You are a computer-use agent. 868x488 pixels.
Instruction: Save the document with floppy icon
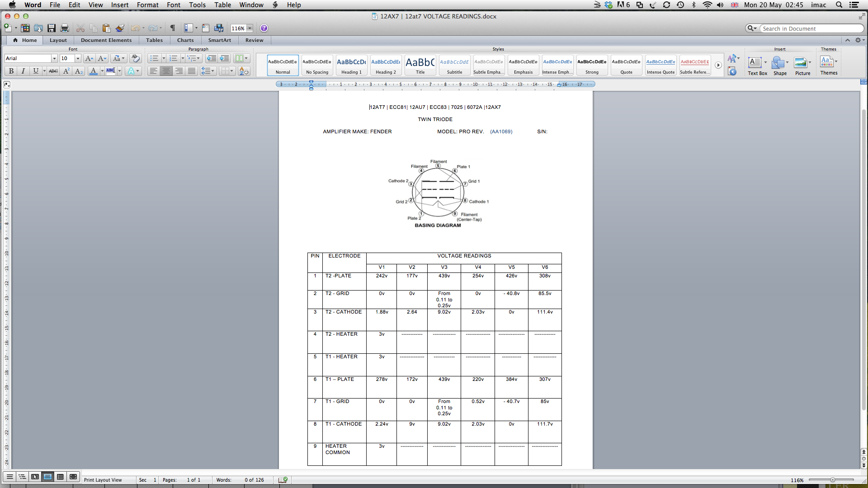tap(52, 28)
